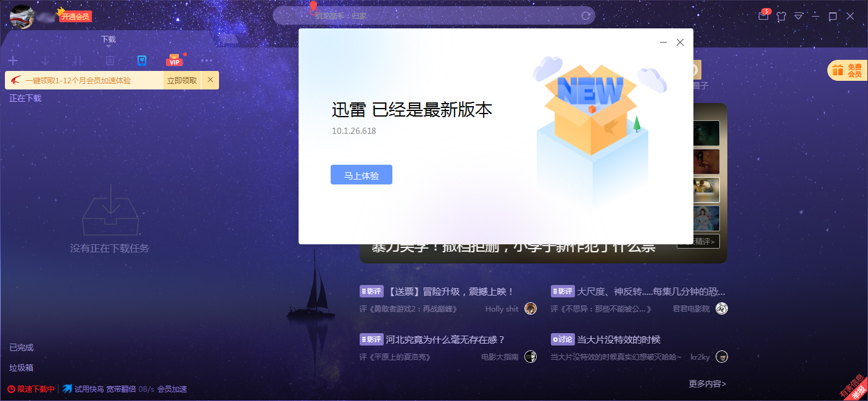868x401 pixels.
Task: Open the download progress dropdown in the title bar
Action: pyautogui.click(x=798, y=15)
